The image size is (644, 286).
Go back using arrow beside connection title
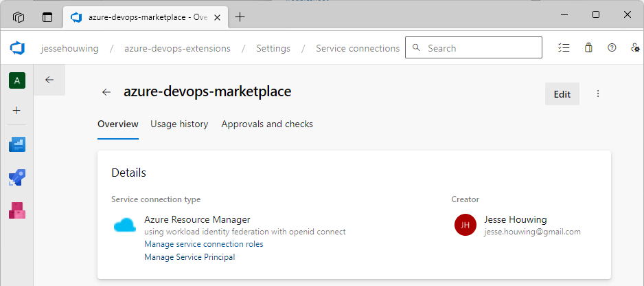point(106,92)
